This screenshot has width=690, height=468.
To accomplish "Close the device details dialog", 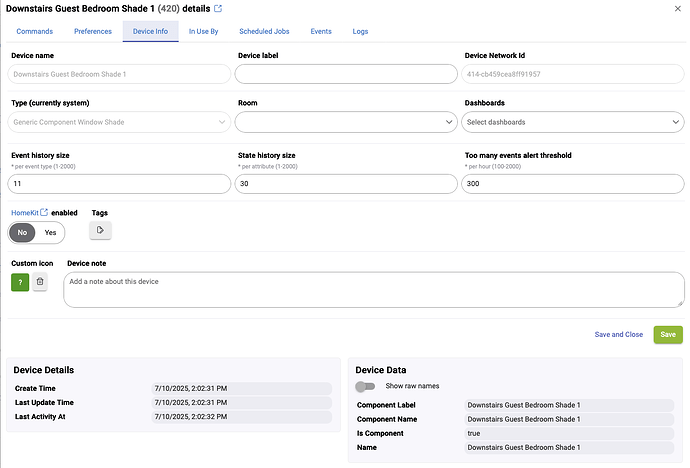I will (677, 8).
